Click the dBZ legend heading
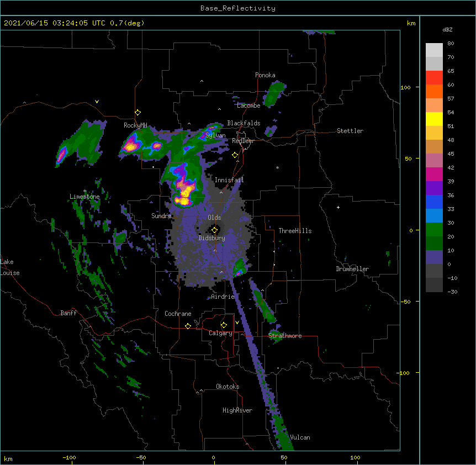Viewport: 476px width, 465px height. tap(447, 29)
